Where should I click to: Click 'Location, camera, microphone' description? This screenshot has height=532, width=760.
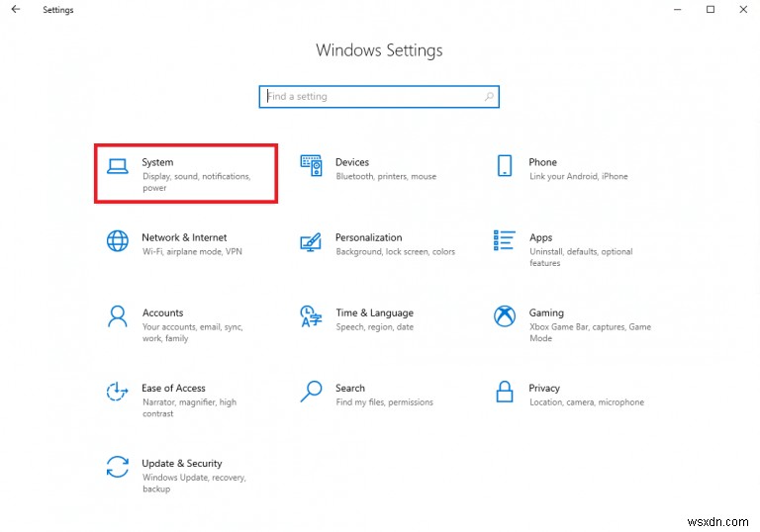pyautogui.click(x=587, y=402)
